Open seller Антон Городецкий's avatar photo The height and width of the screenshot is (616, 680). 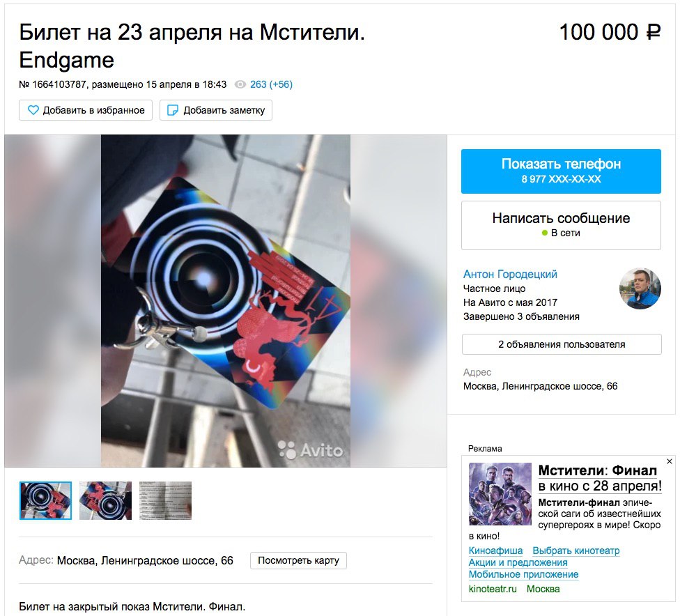click(640, 288)
